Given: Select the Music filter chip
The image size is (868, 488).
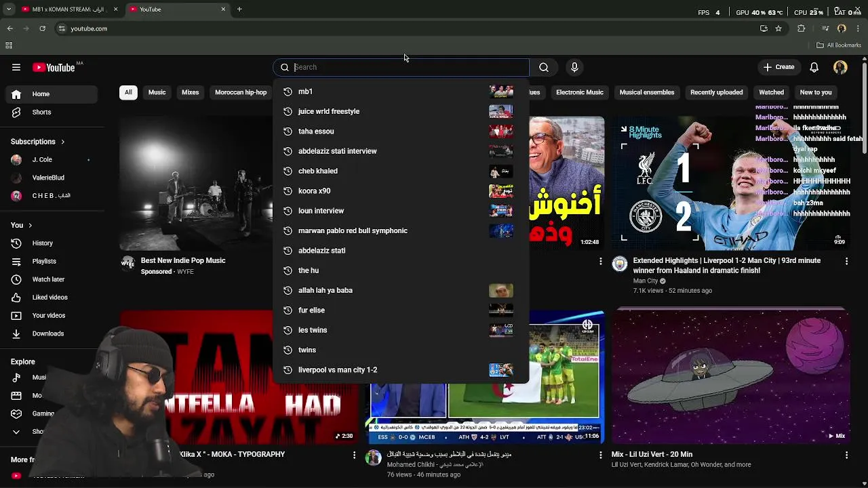Looking at the screenshot, I should [x=157, y=92].
